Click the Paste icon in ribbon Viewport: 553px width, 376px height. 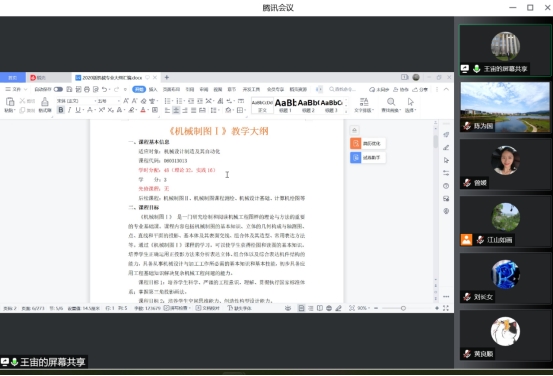click(10, 102)
